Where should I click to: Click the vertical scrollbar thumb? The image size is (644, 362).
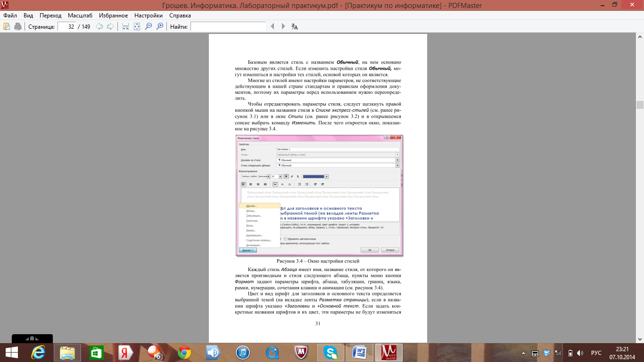click(640, 105)
